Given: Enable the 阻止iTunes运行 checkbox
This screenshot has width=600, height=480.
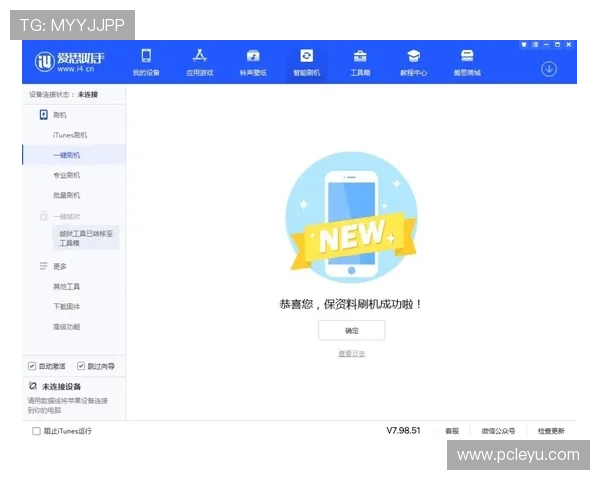Looking at the screenshot, I should pyautogui.click(x=36, y=431).
